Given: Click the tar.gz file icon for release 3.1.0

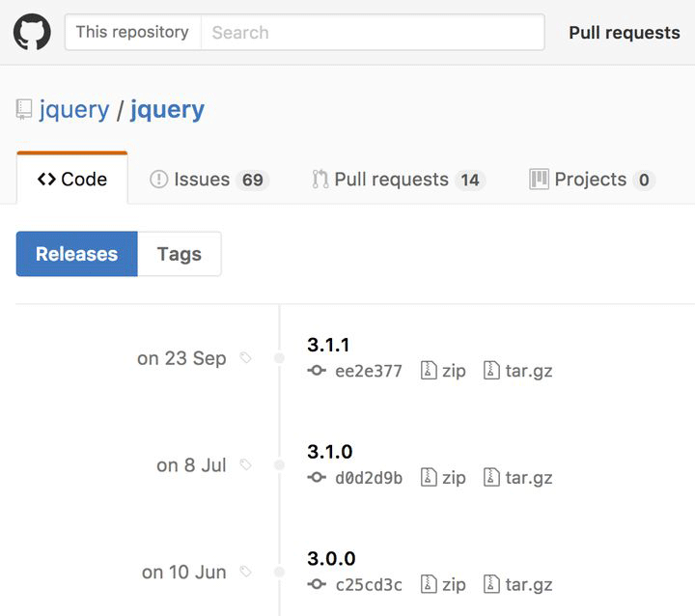Looking at the screenshot, I should click(x=491, y=477).
